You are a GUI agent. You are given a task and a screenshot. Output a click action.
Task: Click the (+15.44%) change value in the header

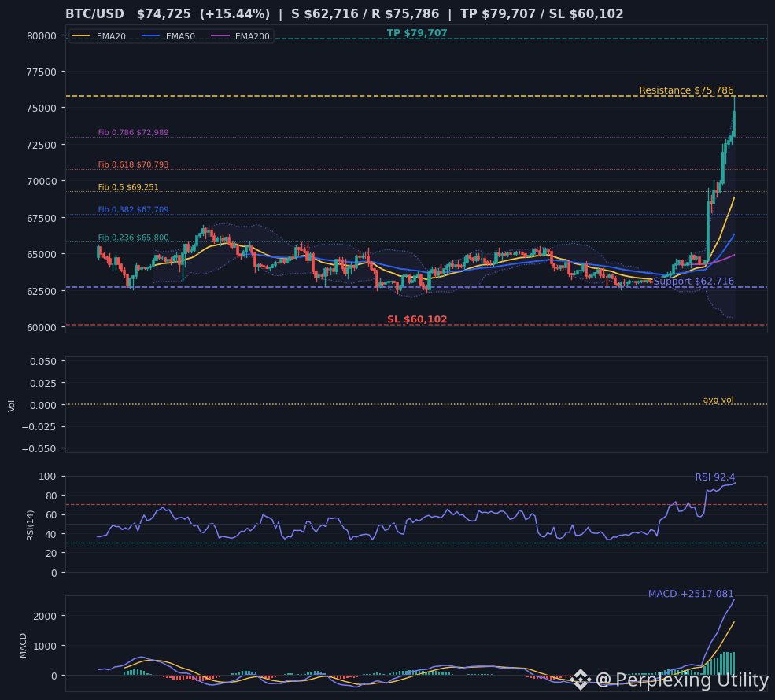(x=234, y=14)
